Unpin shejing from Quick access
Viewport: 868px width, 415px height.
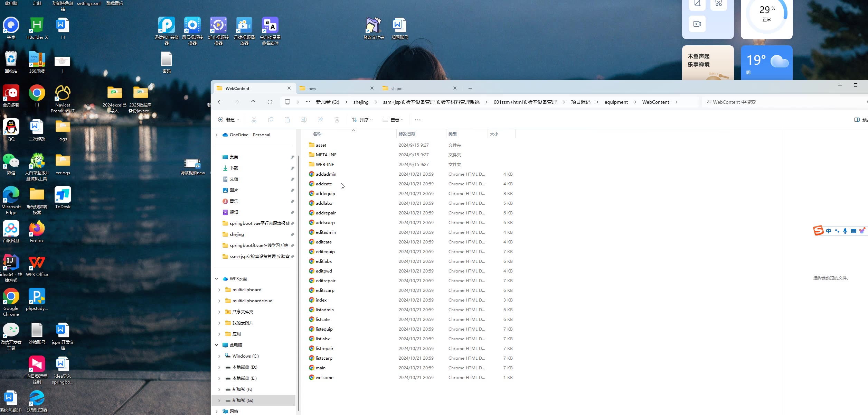(x=292, y=234)
